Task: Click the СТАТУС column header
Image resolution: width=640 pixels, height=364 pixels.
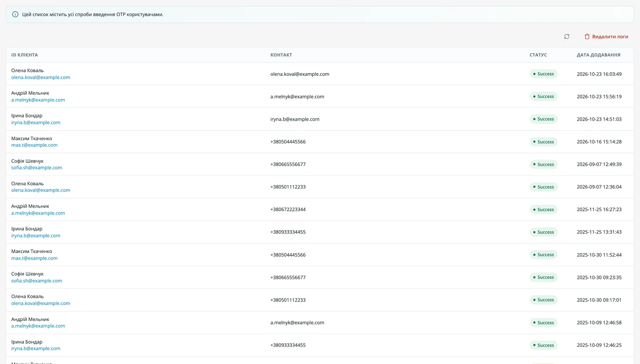Action: [538, 55]
